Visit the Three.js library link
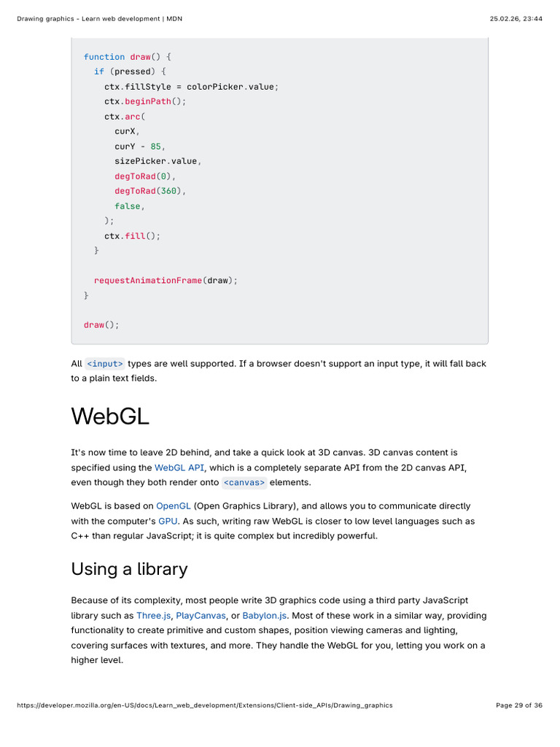The height and width of the screenshot is (747, 560). (153, 616)
